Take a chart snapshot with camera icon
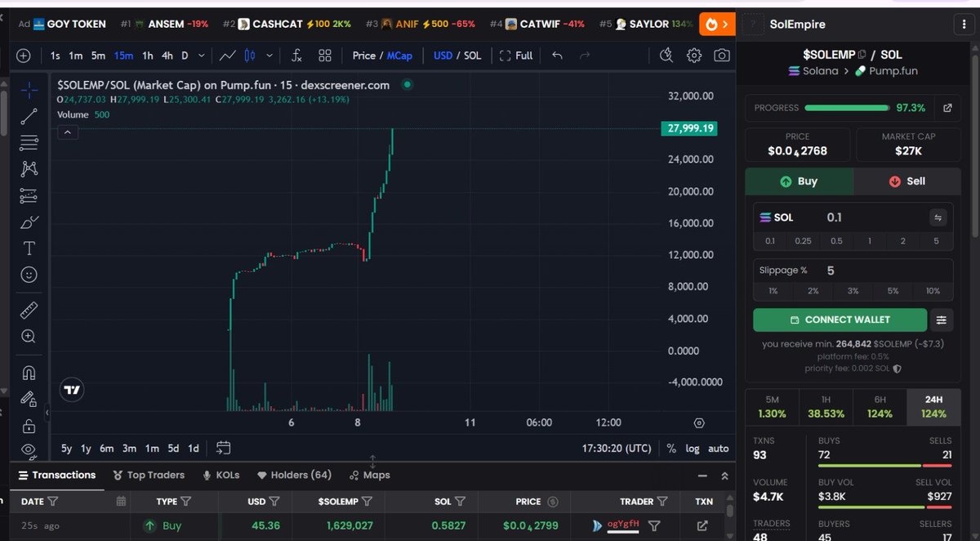The width and height of the screenshot is (980, 541). point(722,56)
